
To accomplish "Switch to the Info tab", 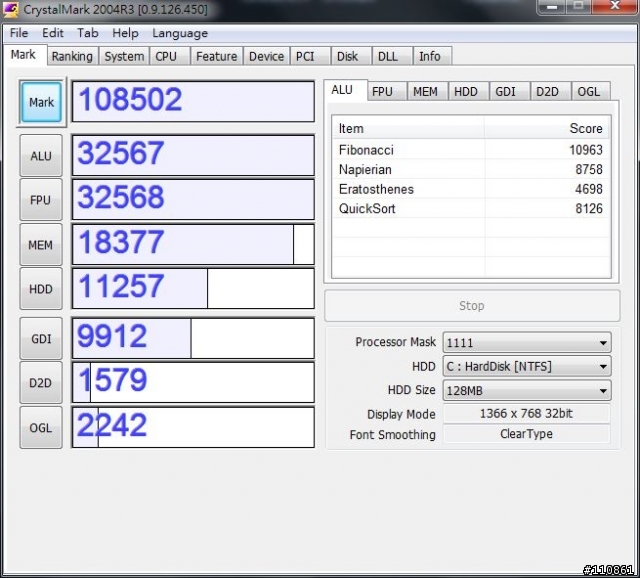I will pyautogui.click(x=432, y=56).
